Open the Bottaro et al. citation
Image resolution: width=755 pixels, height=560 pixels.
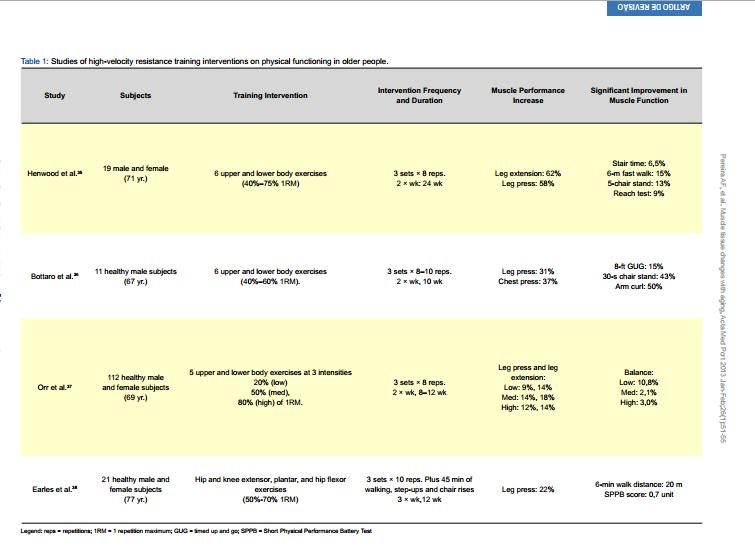coord(54,276)
